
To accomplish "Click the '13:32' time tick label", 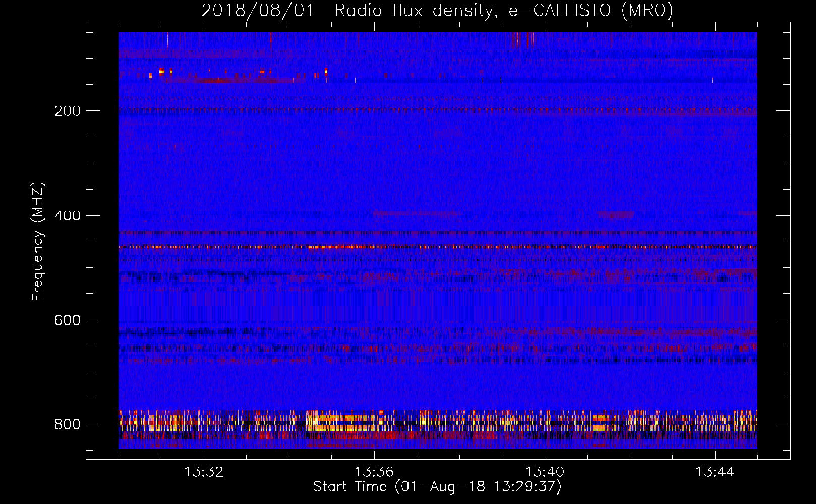I will 204,472.
